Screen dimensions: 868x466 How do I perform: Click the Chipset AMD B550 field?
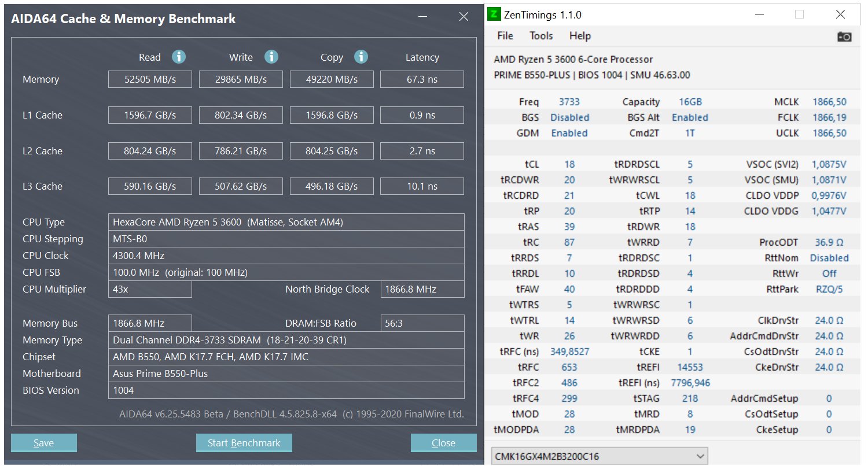[x=286, y=357]
